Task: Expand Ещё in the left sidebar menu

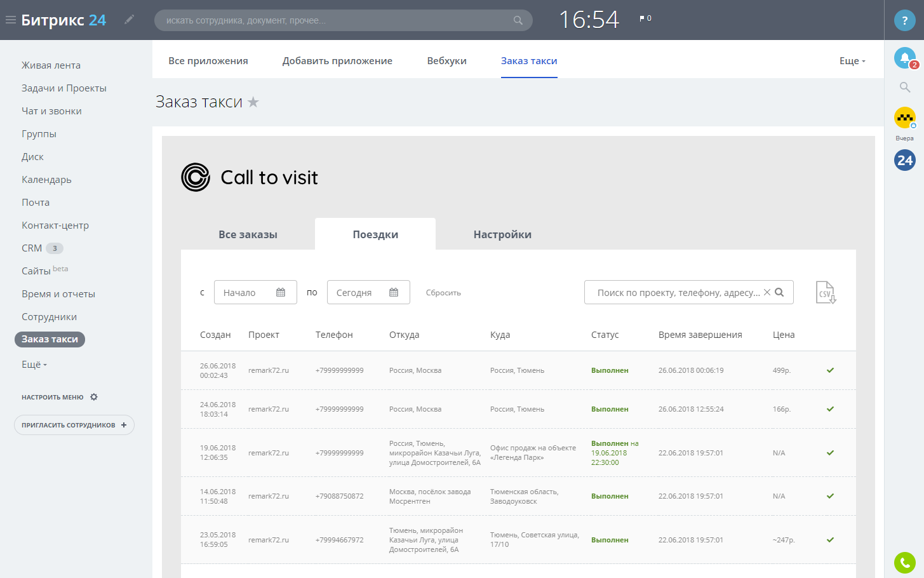Action: click(x=34, y=365)
